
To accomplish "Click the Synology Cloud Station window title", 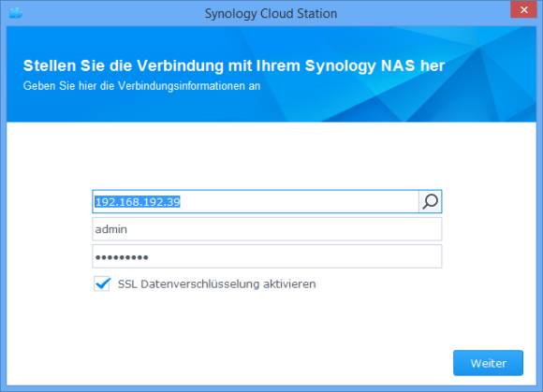I will point(271,13).
